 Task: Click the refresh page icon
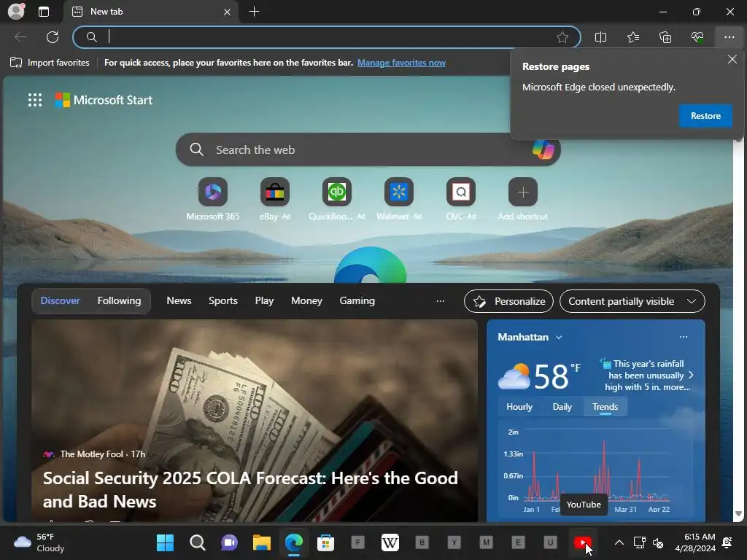pyautogui.click(x=53, y=37)
